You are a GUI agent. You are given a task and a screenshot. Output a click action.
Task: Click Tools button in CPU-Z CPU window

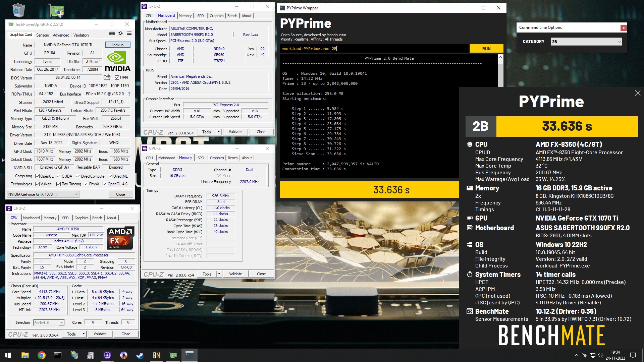[x=71, y=334]
